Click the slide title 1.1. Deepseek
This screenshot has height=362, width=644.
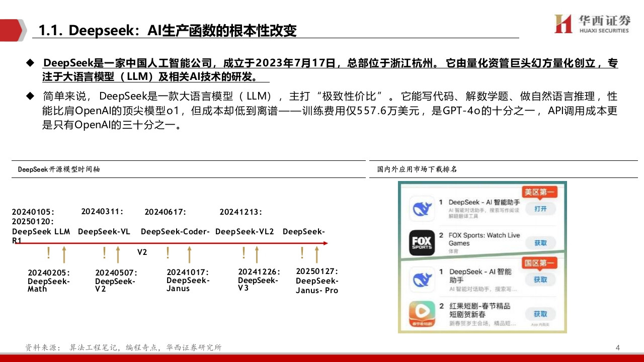click(x=168, y=31)
